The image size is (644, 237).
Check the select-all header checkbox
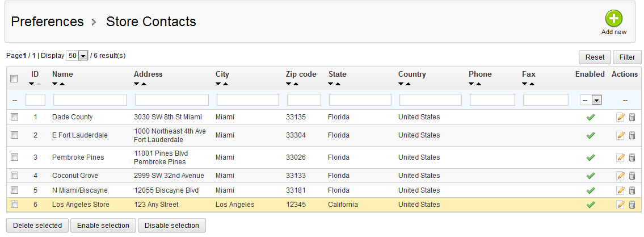point(14,78)
